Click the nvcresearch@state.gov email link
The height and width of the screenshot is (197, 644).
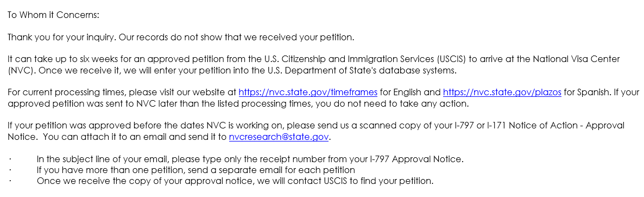click(x=279, y=137)
